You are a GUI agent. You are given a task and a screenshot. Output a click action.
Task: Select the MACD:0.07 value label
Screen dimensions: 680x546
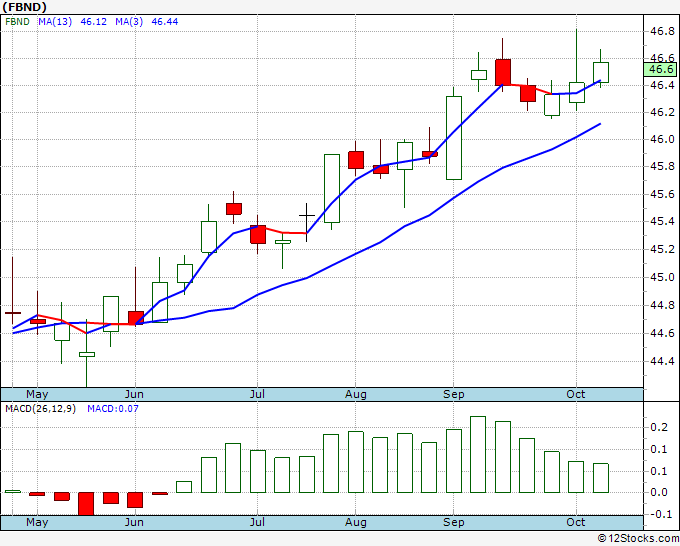pos(113,409)
